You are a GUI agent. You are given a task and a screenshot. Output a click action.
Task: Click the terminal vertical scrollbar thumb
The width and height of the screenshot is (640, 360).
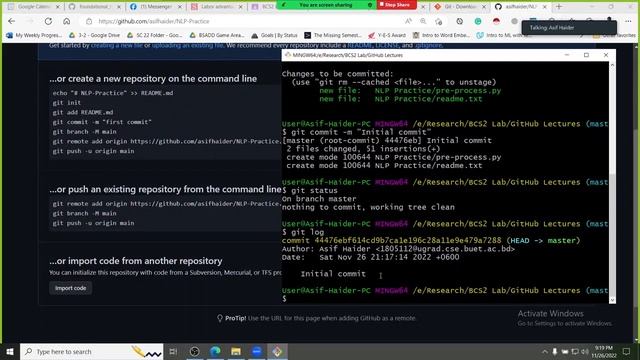[612, 235]
